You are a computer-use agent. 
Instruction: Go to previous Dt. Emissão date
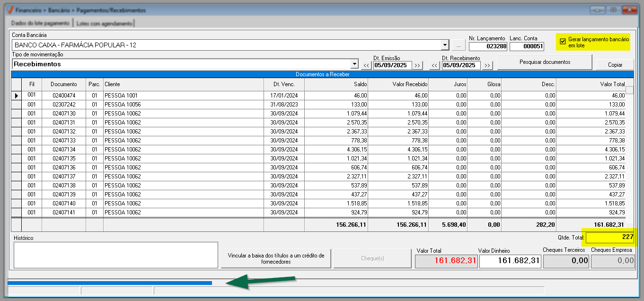click(367, 65)
